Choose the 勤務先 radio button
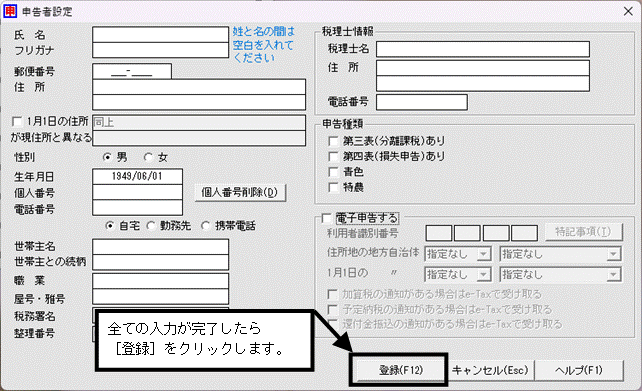This screenshot has height=391, width=642. pyautogui.click(x=151, y=226)
